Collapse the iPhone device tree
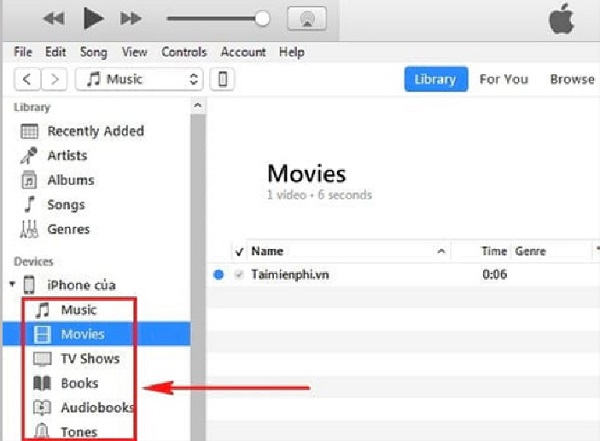This screenshot has height=441, width=600. coord(11,285)
